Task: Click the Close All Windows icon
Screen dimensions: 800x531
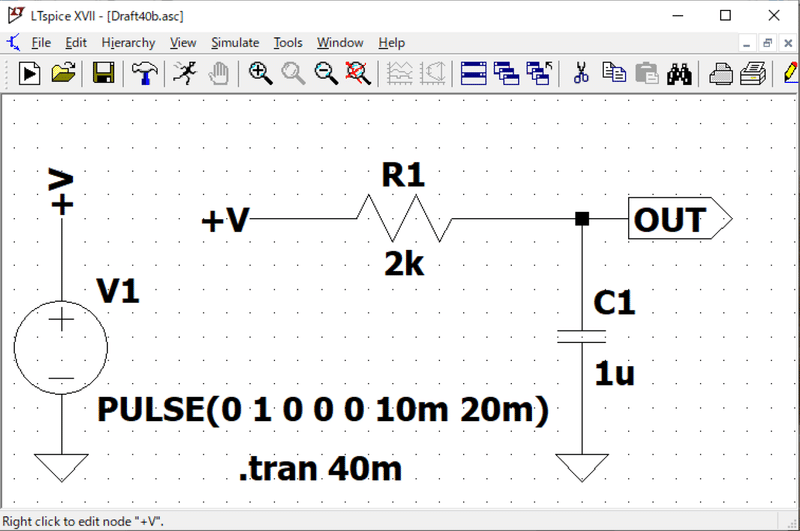Action: [x=540, y=74]
